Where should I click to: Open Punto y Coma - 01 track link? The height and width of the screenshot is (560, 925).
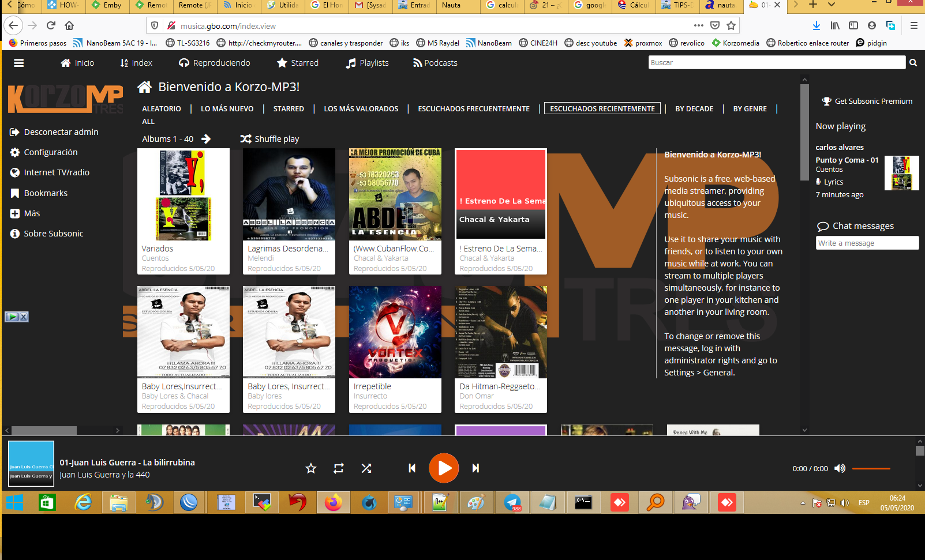tap(847, 160)
